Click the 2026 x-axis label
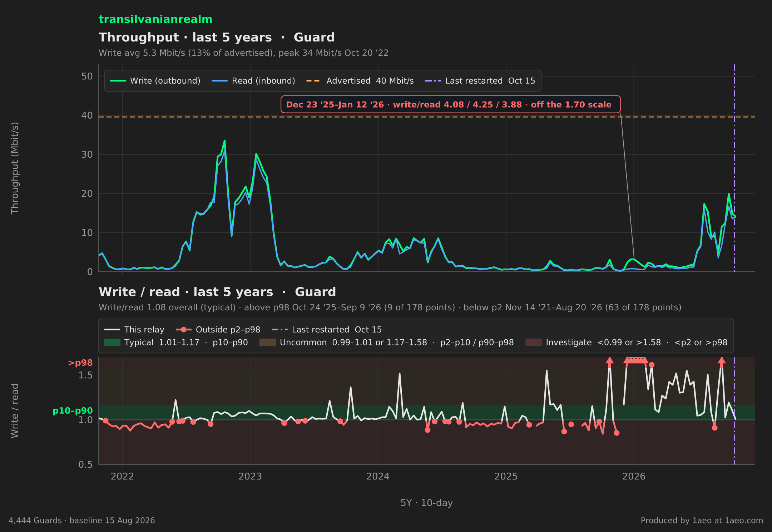772x532 pixels. click(634, 476)
